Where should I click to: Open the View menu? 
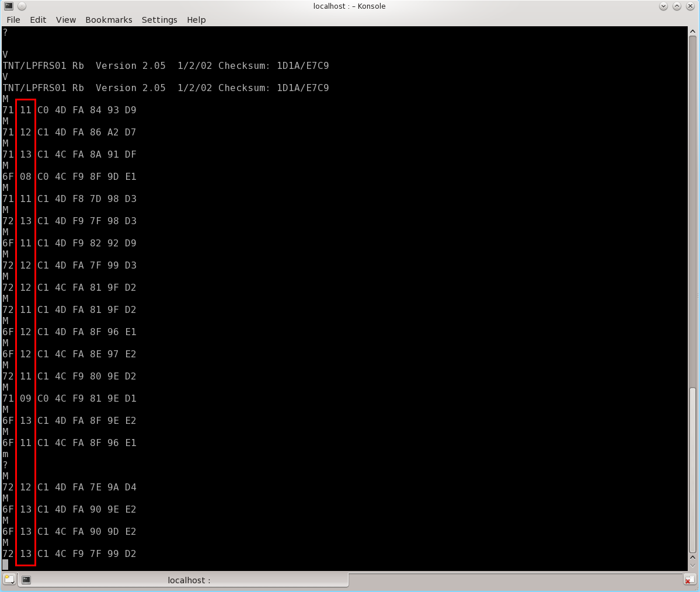click(x=65, y=20)
